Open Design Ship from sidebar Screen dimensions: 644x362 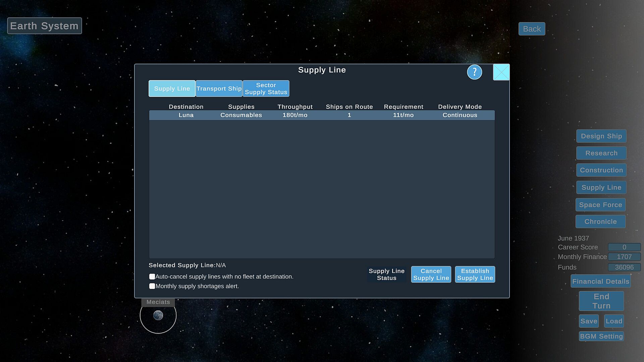click(601, 136)
